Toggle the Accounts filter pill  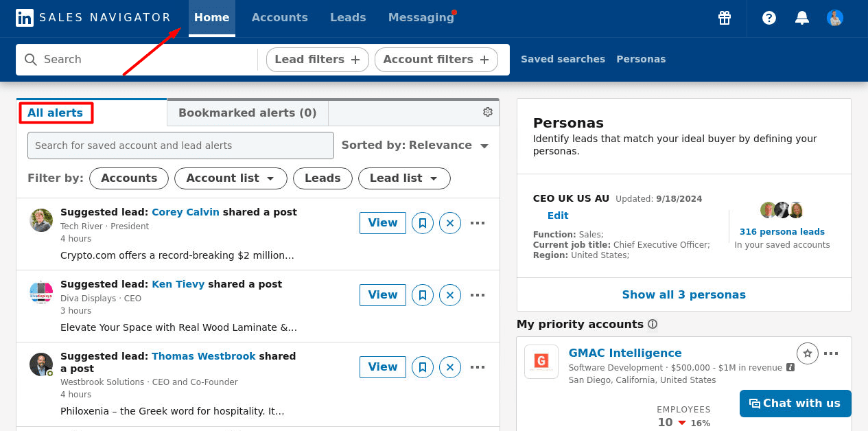129,178
